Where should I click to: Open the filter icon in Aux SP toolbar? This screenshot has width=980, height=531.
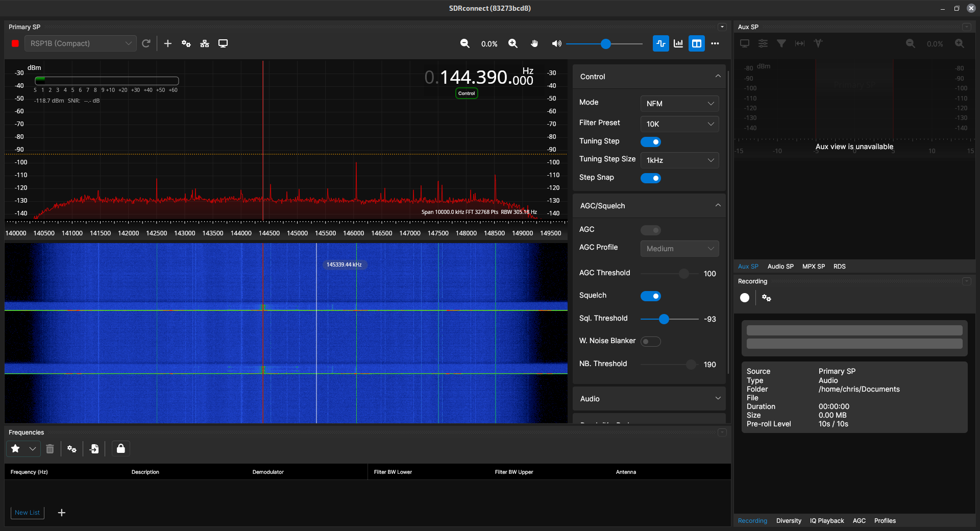coord(781,43)
